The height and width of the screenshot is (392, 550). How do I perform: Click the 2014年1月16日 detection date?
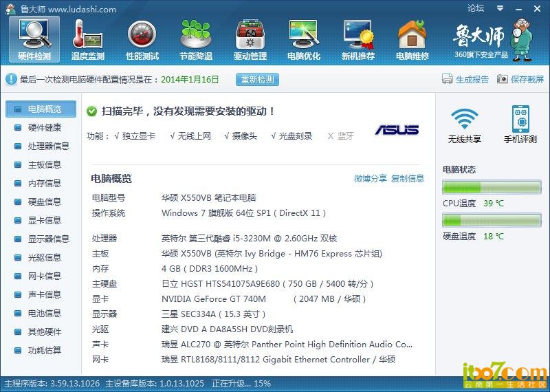click(190, 79)
